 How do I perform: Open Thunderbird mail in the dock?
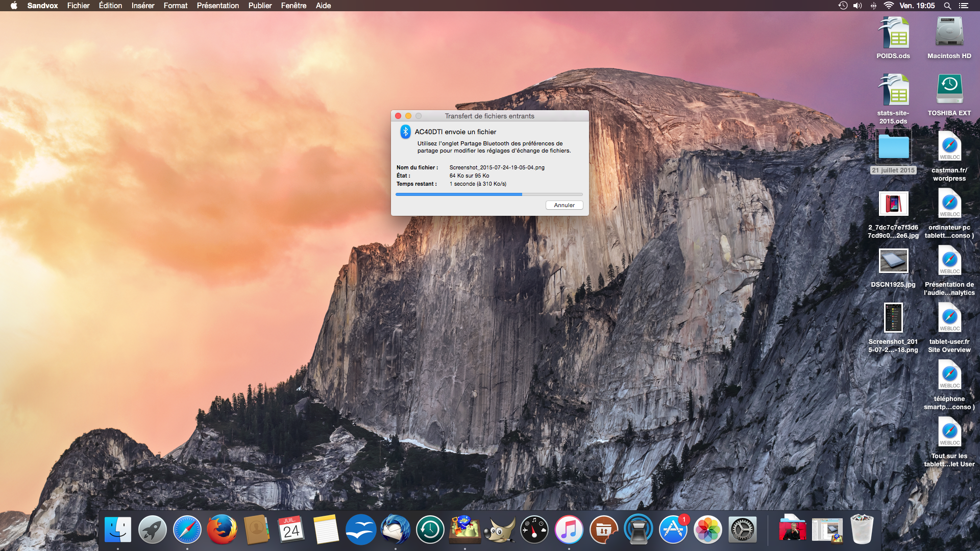(395, 530)
